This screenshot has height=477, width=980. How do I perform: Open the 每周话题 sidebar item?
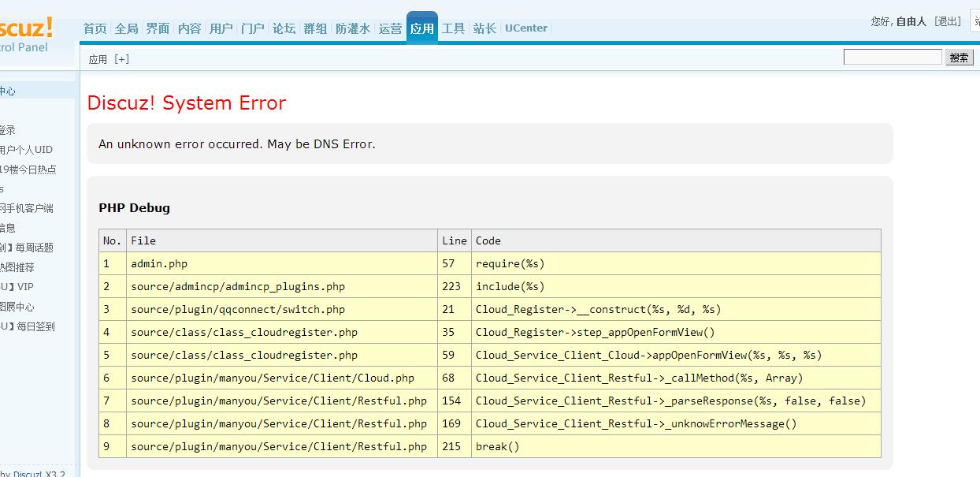[x=27, y=248]
